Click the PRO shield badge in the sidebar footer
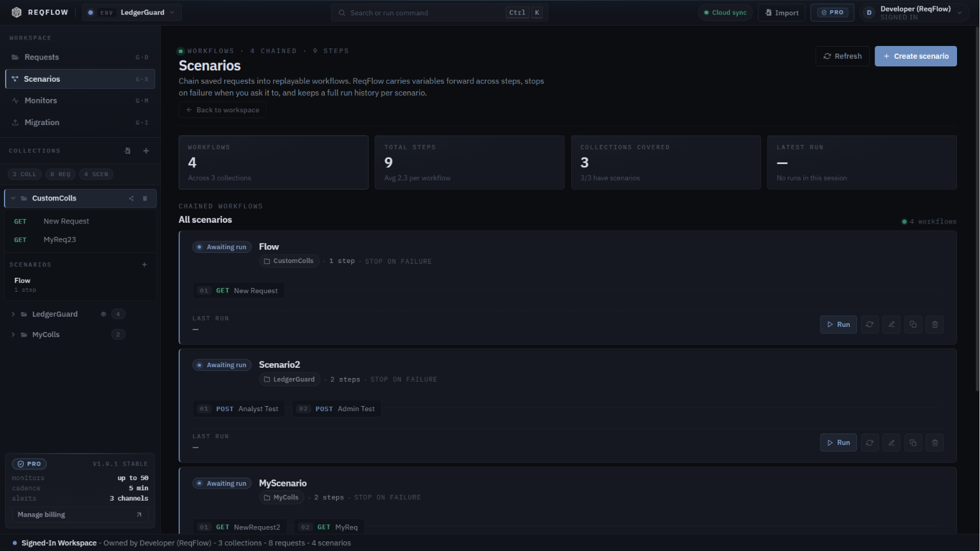 tap(29, 464)
